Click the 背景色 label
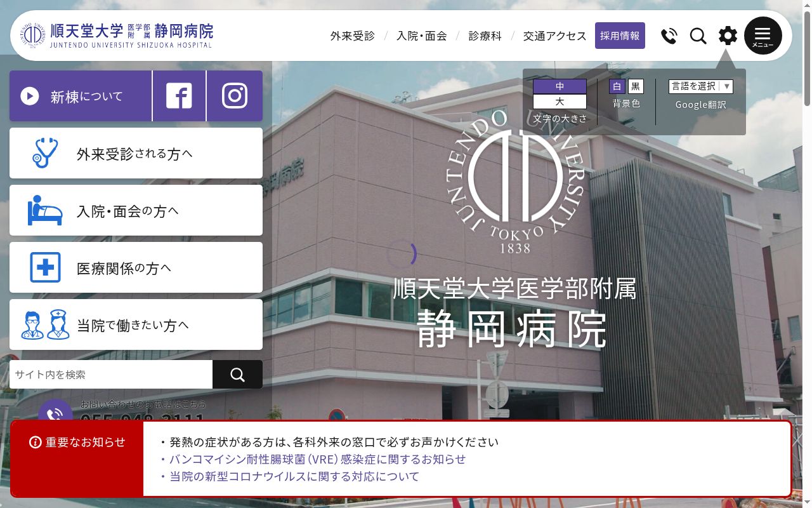The height and width of the screenshot is (508, 812). tap(626, 104)
